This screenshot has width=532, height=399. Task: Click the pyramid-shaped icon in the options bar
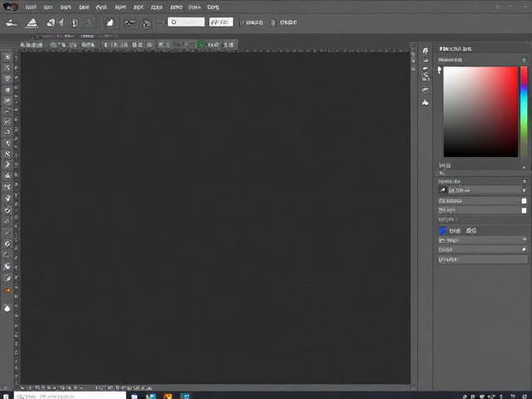32,22
